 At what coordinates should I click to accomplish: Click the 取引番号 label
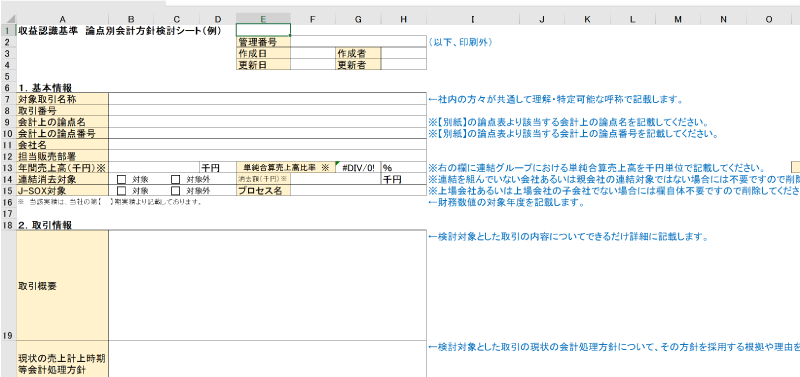[62, 111]
